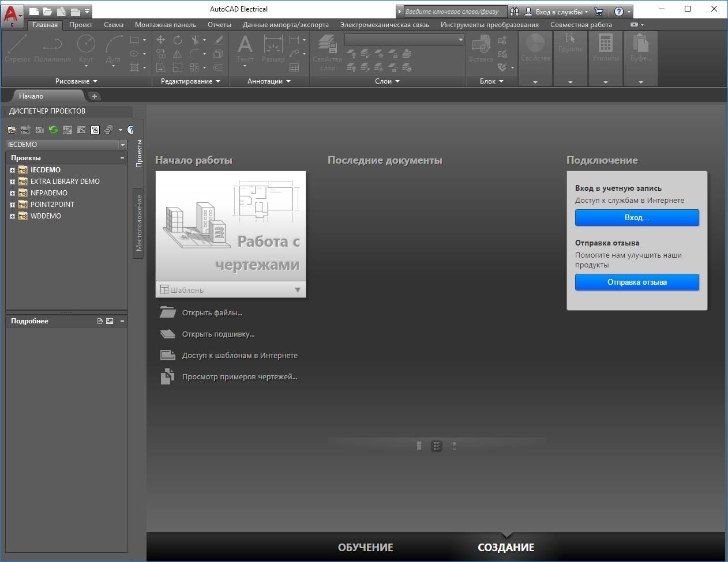The image size is (728, 562).
Task: Switch to the Проект ribbon tab
Action: coord(81,25)
